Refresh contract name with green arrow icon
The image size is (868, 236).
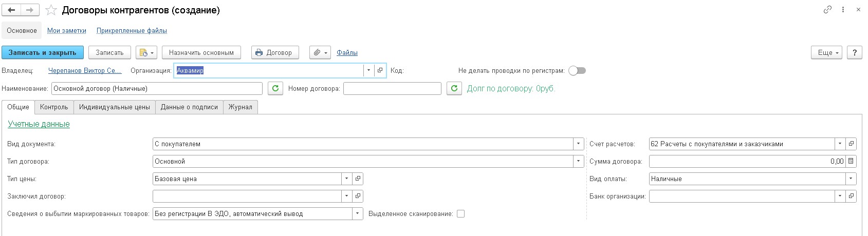click(275, 89)
